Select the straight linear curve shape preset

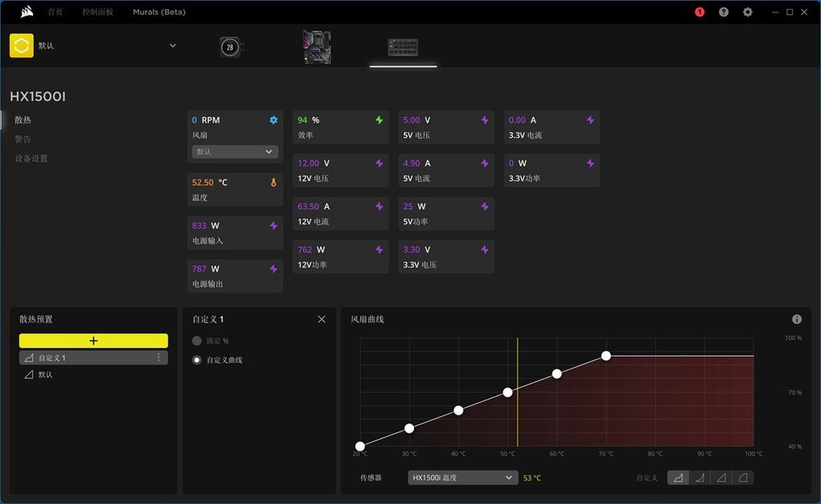(x=721, y=477)
